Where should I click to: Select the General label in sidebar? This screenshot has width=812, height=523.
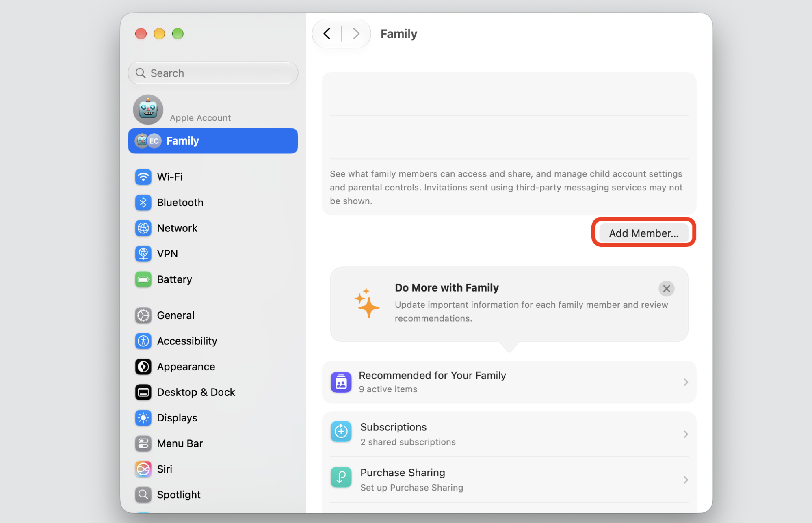[175, 316]
